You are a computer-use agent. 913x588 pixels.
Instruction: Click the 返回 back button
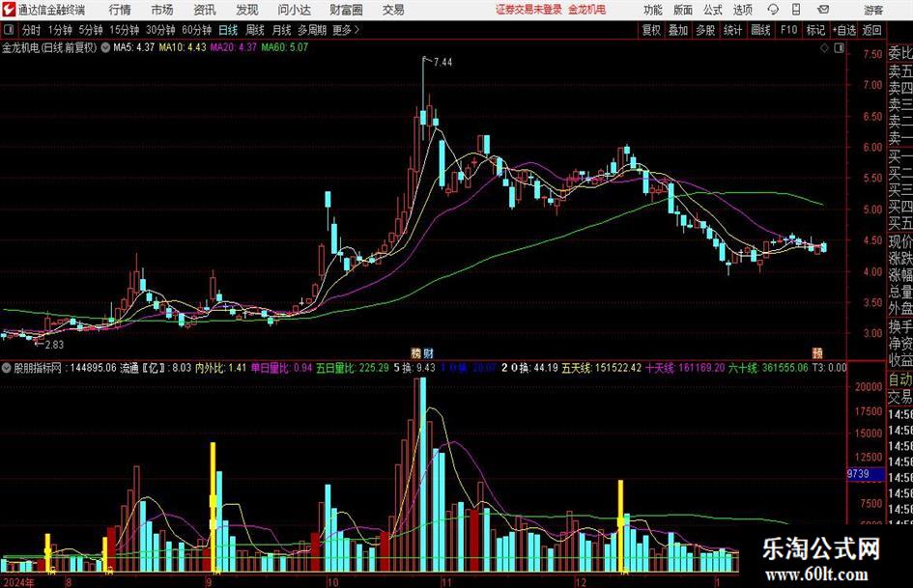pyautogui.click(x=871, y=30)
